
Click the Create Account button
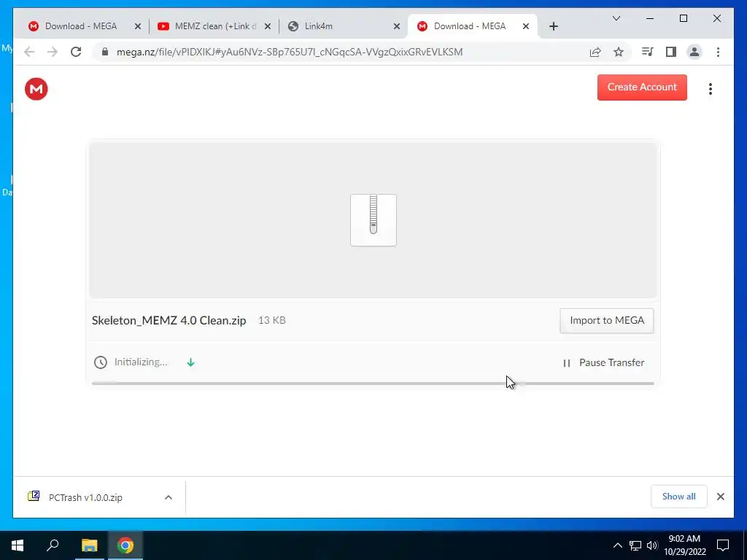pyautogui.click(x=642, y=87)
